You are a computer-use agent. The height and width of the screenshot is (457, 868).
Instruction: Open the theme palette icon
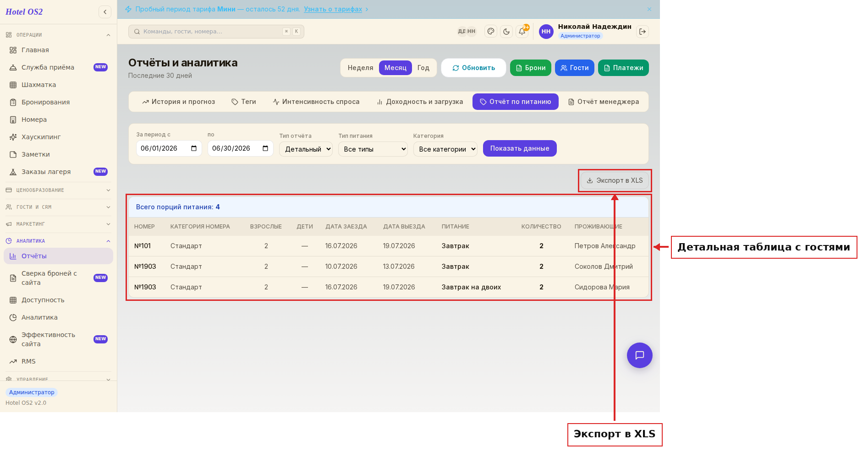[x=491, y=32]
